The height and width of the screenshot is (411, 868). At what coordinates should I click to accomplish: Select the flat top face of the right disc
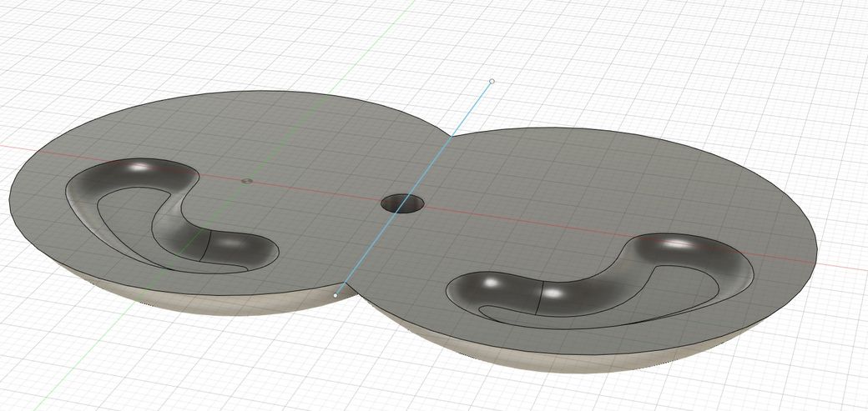(584, 183)
